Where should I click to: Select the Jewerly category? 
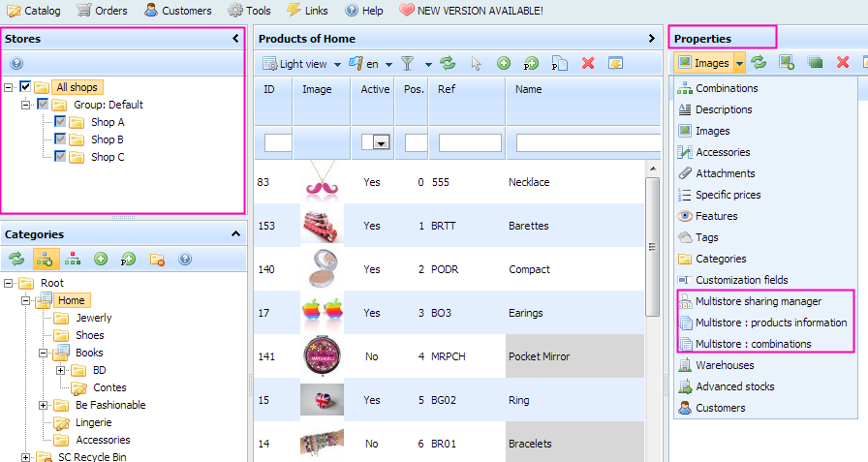click(94, 318)
